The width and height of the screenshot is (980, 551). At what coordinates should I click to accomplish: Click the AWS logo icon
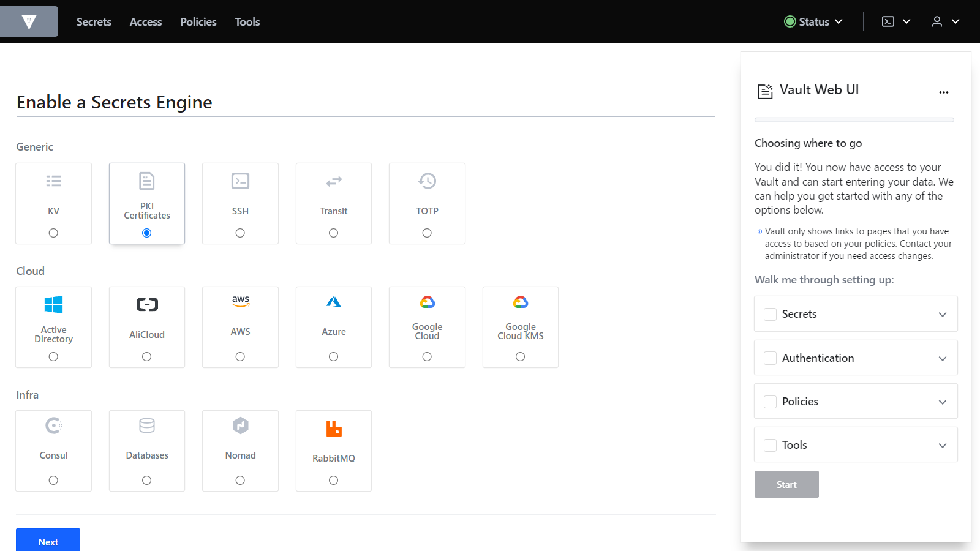tap(240, 301)
